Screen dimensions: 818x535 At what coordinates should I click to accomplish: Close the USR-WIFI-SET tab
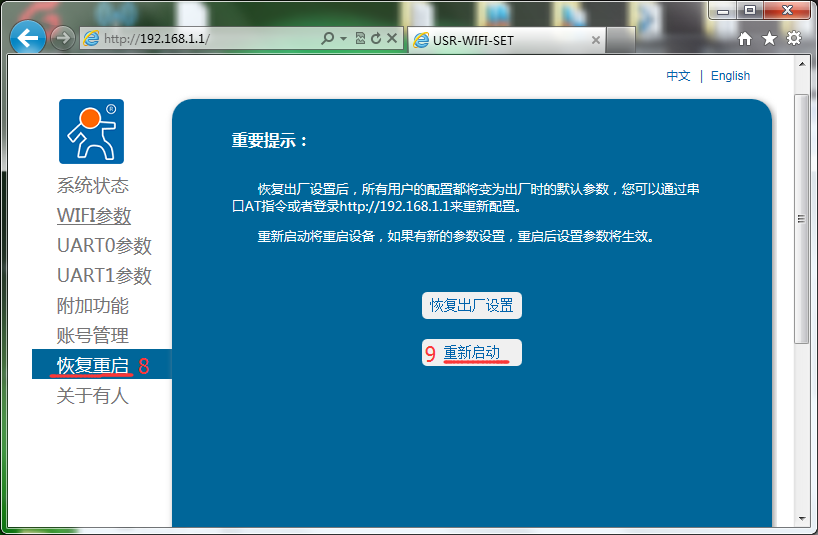[596, 41]
